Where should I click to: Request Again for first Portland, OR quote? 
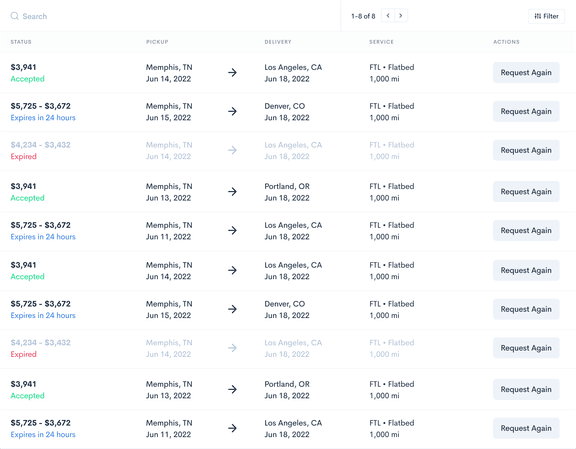pyautogui.click(x=526, y=191)
